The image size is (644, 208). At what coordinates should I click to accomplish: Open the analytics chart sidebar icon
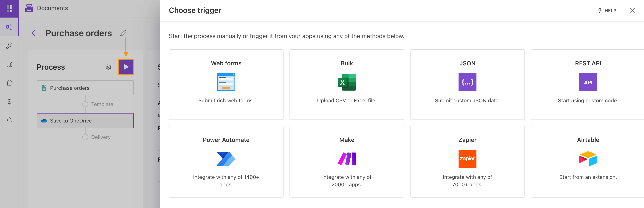point(9,64)
